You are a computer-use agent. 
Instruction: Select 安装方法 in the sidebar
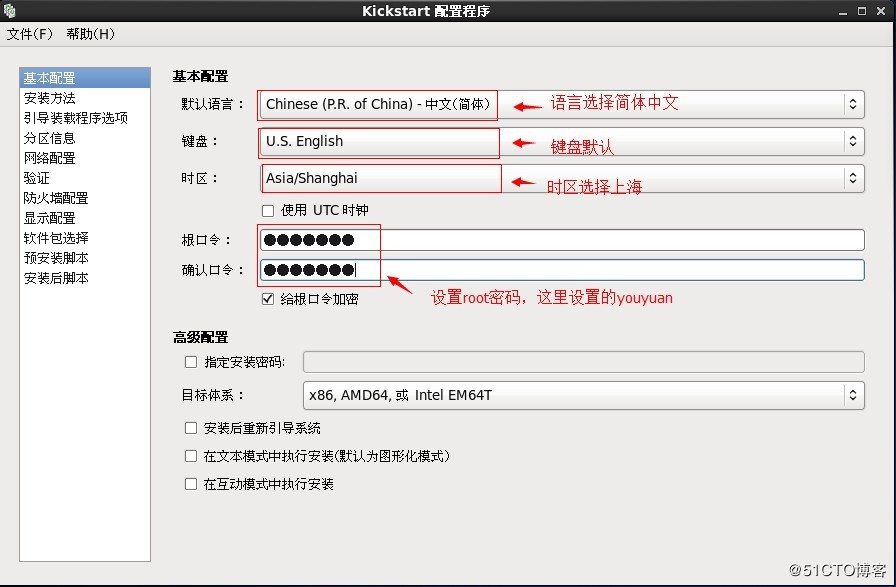(x=85, y=98)
